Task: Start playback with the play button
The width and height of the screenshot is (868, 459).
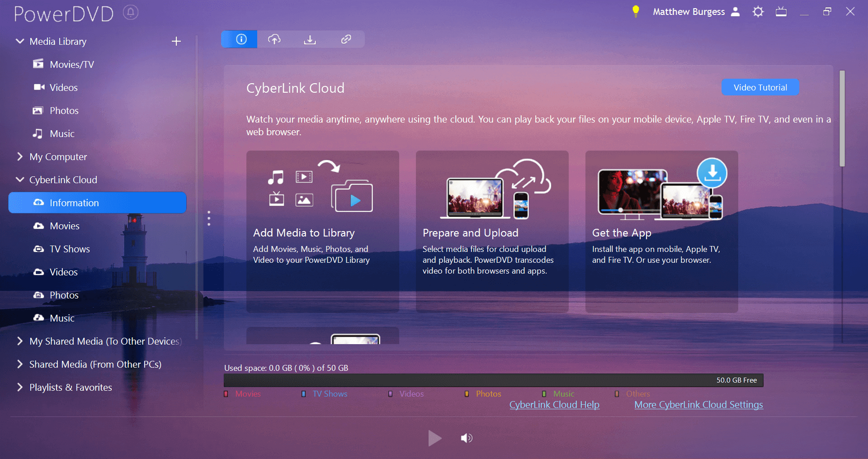Action: click(x=434, y=438)
